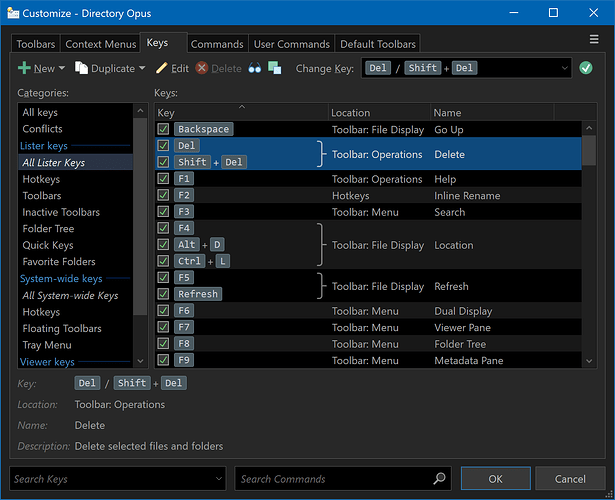This screenshot has width=615, height=500.
Task: Switch to the Toolbars tab
Action: point(36,44)
